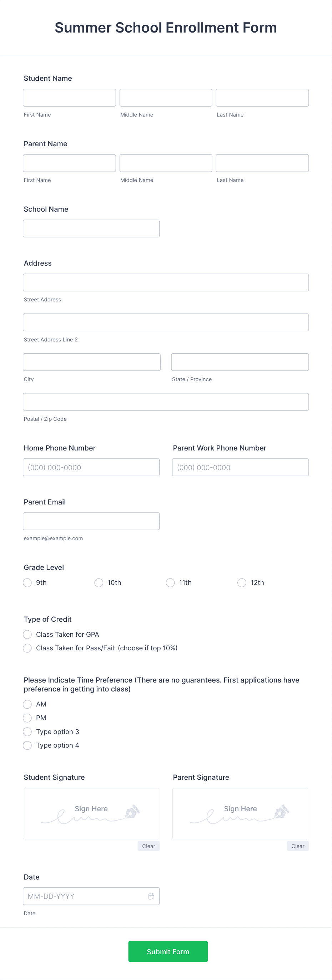
Task: Clear the Student Signature
Action: click(x=149, y=846)
